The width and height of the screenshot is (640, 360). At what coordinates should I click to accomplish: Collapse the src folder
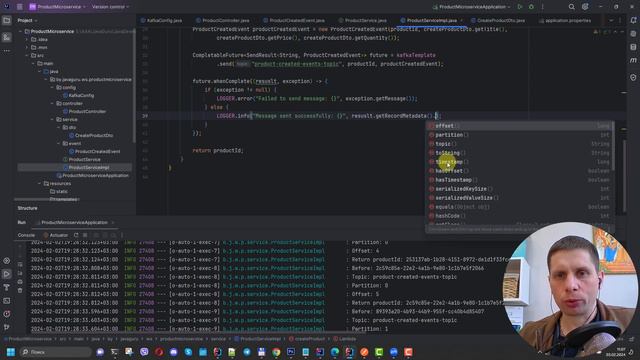pyautogui.click(x=27, y=56)
